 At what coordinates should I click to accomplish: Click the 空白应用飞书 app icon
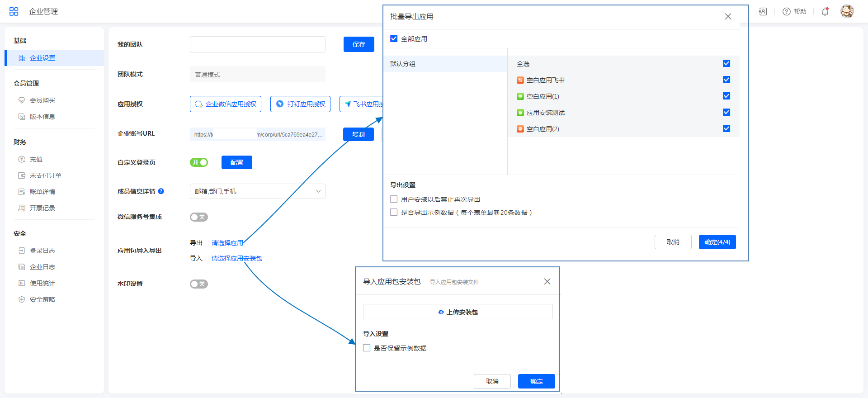[x=520, y=80]
